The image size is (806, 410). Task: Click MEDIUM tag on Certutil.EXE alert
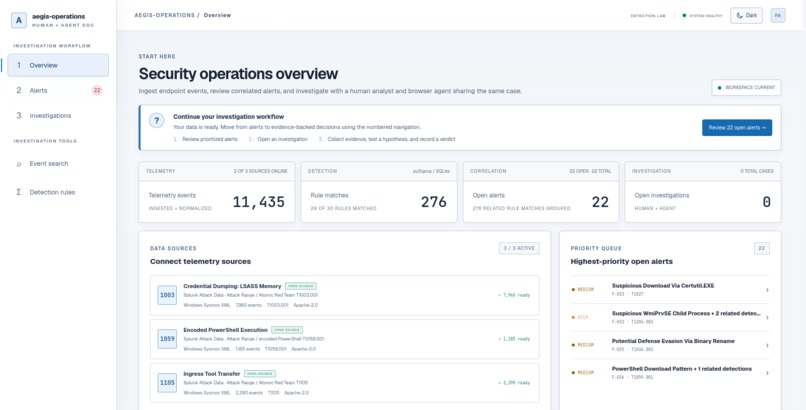585,290
